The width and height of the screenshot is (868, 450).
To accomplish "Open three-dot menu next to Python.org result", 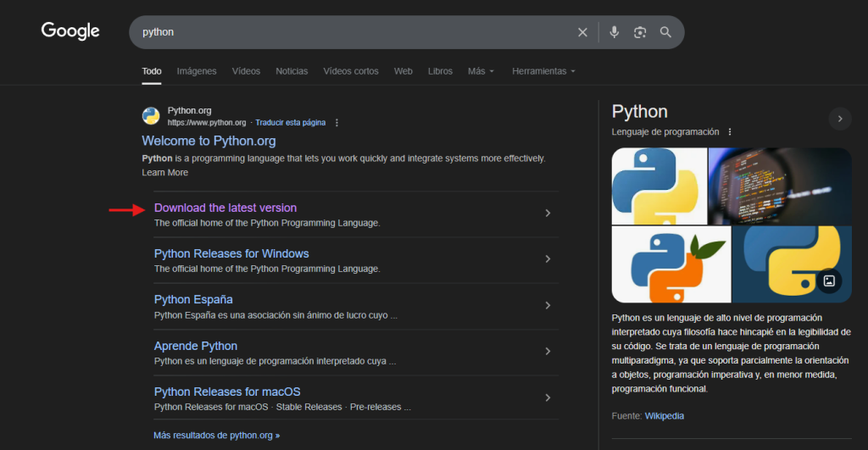I will coord(337,123).
